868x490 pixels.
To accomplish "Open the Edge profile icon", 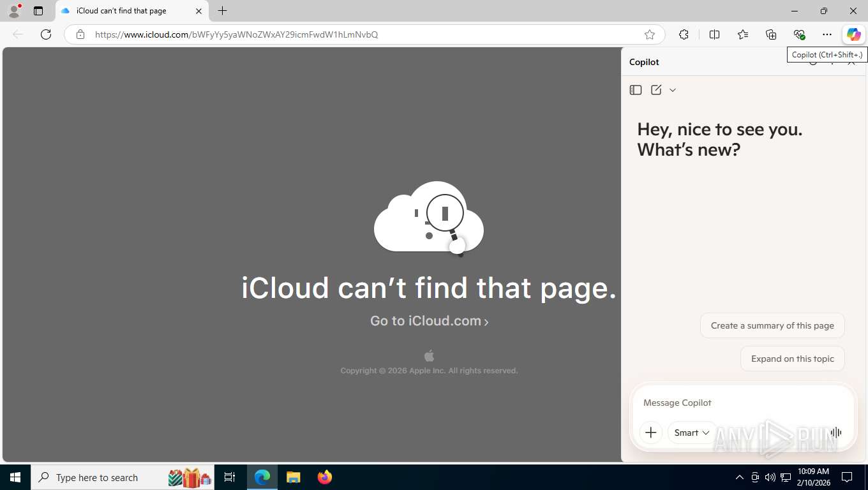I will click(x=14, y=11).
